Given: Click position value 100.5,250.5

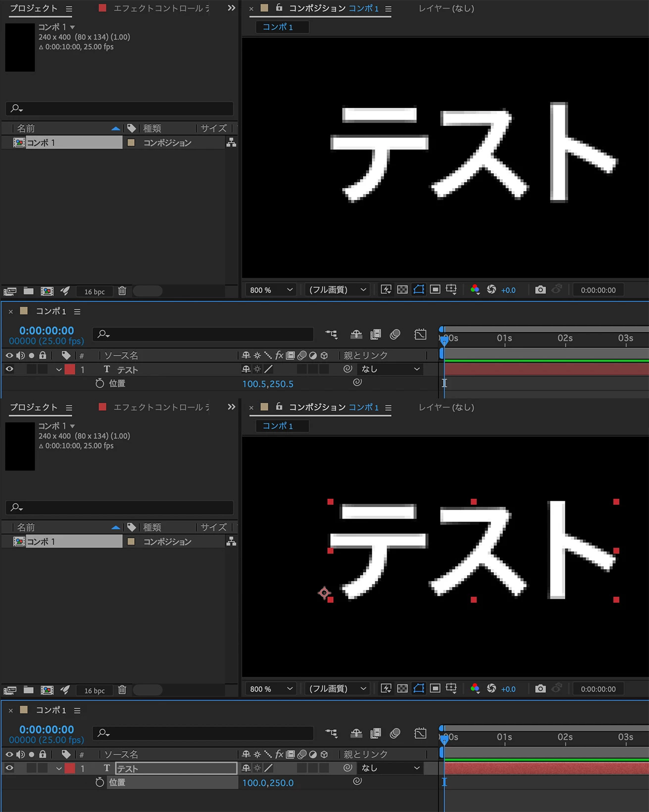Looking at the screenshot, I should 268,384.
